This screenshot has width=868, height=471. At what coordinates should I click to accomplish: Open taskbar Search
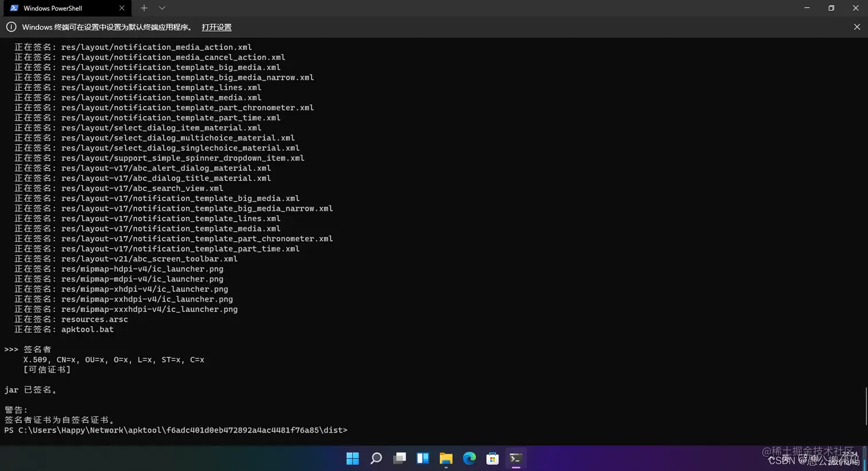click(x=376, y=458)
